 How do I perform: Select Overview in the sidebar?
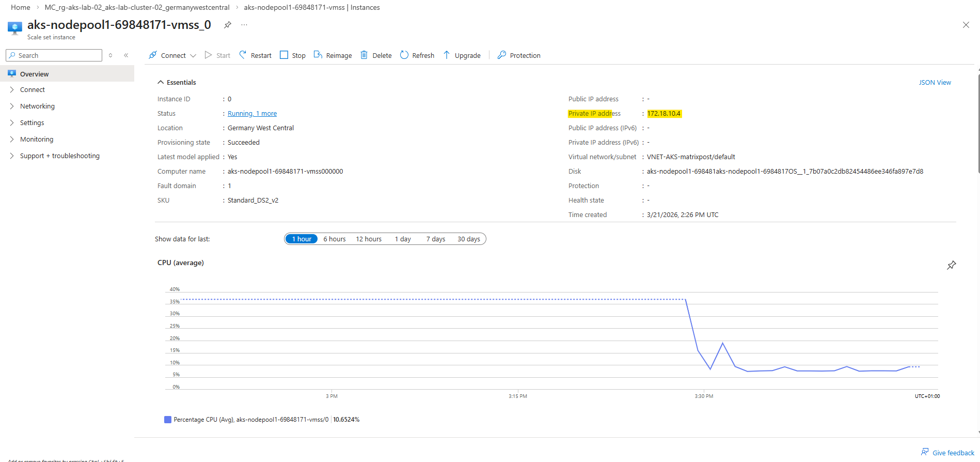point(34,74)
